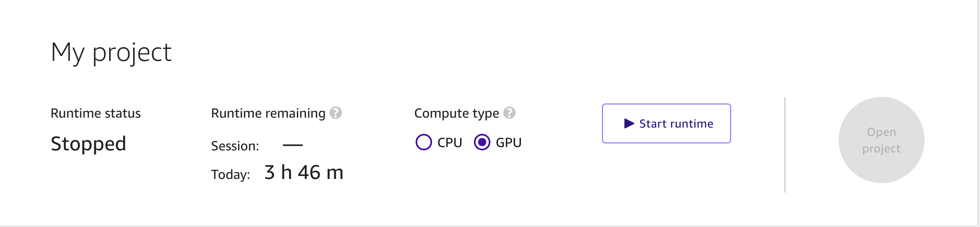The image size is (980, 227).
Task: Click the 'Stopped' status text
Action: (88, 144)
